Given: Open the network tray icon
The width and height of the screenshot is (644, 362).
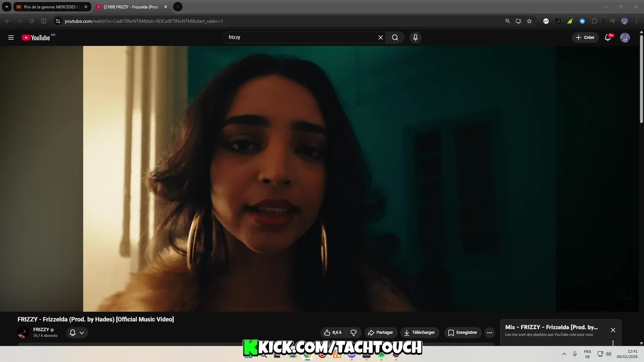Looking at the screenshot, I should click(600, 354).
